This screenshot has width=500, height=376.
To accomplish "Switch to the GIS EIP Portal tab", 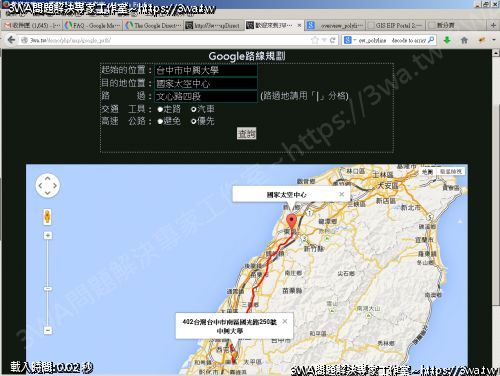I will coord(395,25).
